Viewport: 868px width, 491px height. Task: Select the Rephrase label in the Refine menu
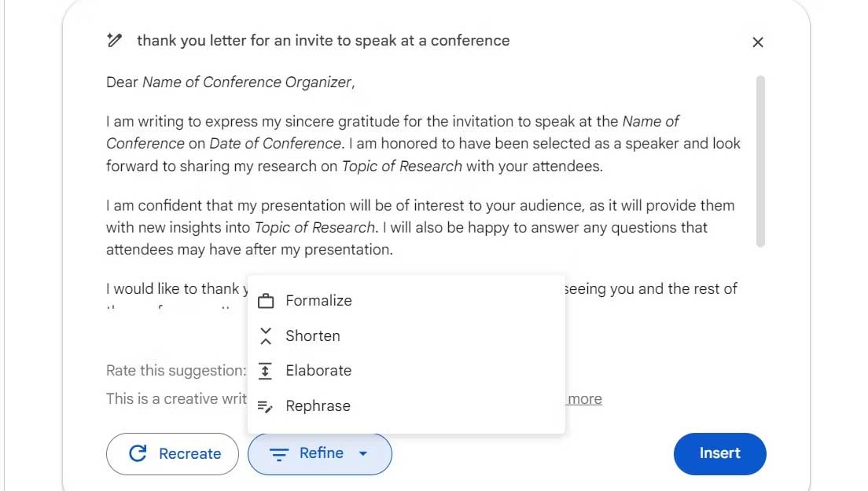tap(318, 406)
